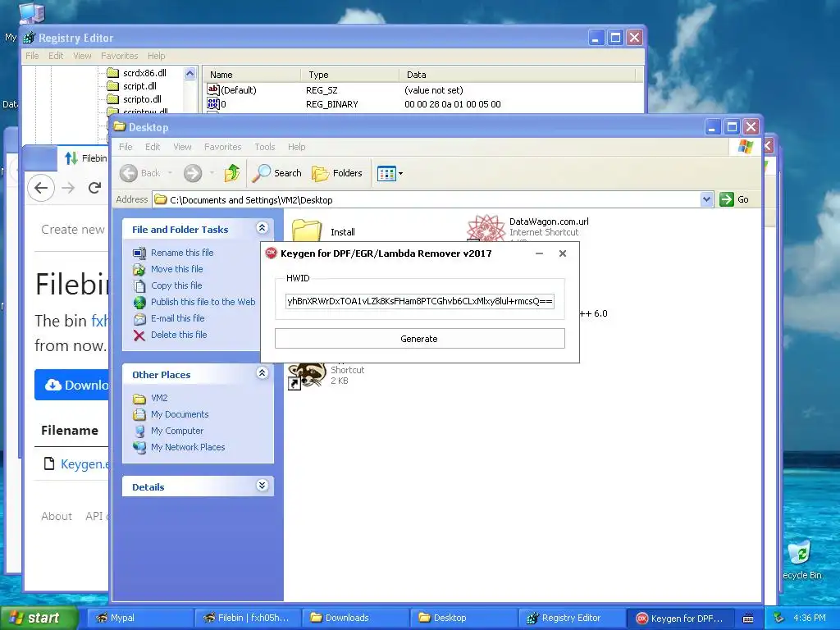Open the File menu in Desktop window

coord(126,147)
